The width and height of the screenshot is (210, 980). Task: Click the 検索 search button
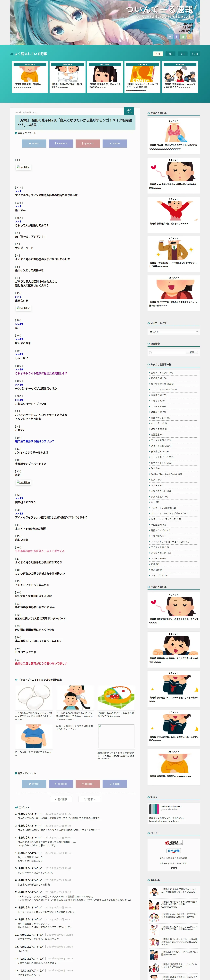[192, 352]
